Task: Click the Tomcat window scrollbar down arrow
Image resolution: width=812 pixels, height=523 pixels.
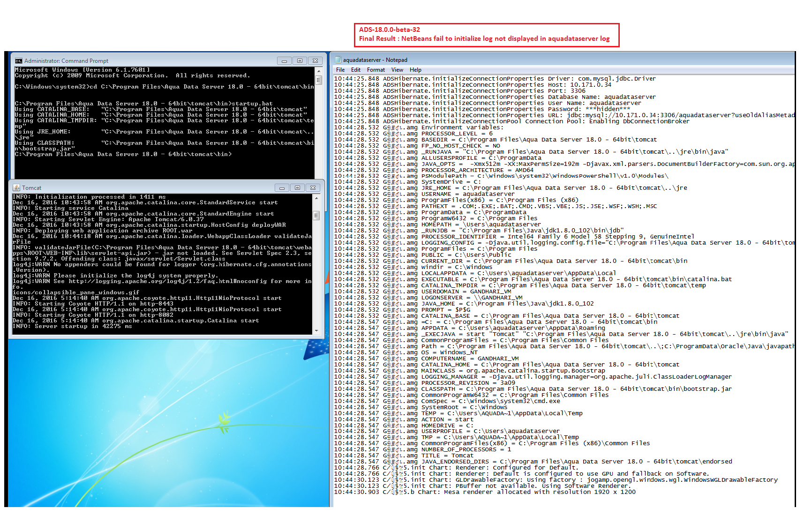Action: tap(316, 331)
